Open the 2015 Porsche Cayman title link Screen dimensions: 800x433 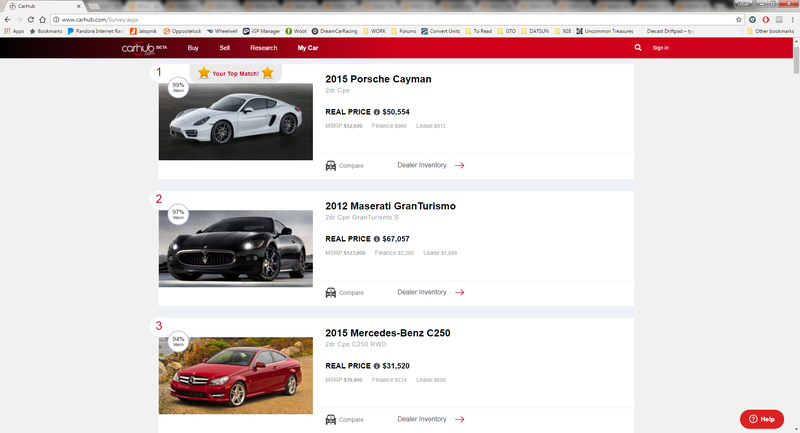click(378, 79)
